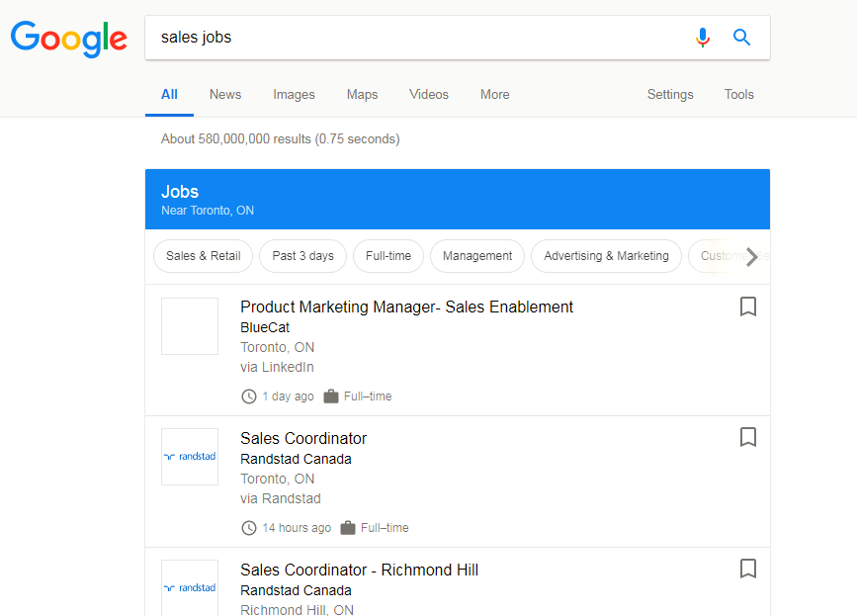This screenshot has width=857, height=616.
Task: Show more job filter chips with the arrow
Action: click(752, 256)
